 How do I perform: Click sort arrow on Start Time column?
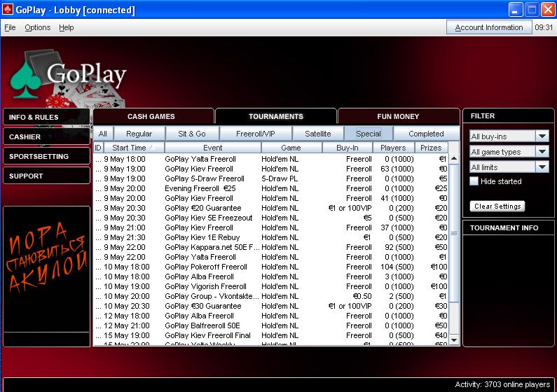152,147
